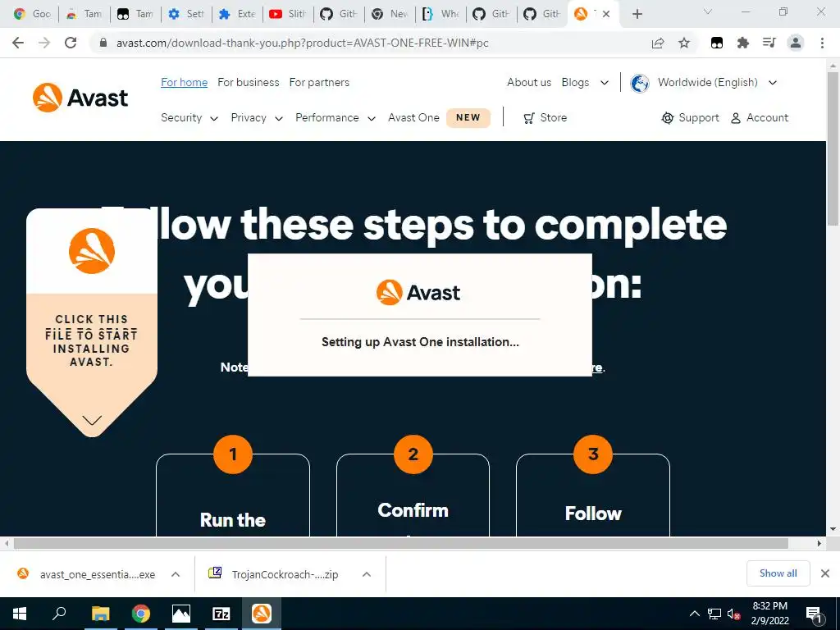Click the browser forward arrow
The height and width of the screenshot is (630, 840).
44,43
